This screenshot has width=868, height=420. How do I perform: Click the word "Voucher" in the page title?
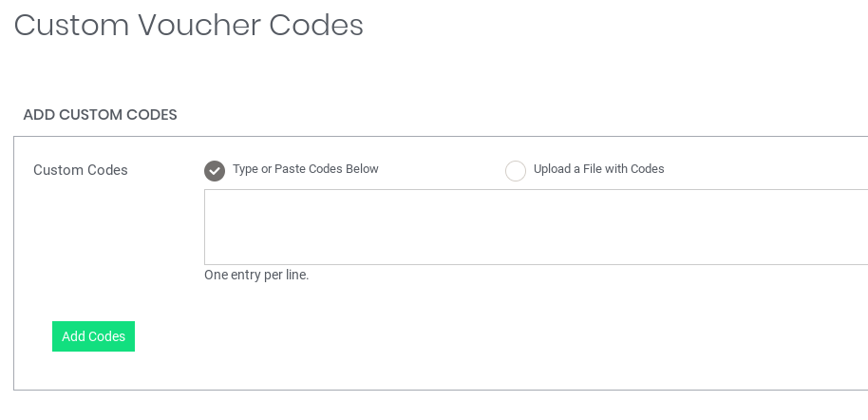pos(199,26)
